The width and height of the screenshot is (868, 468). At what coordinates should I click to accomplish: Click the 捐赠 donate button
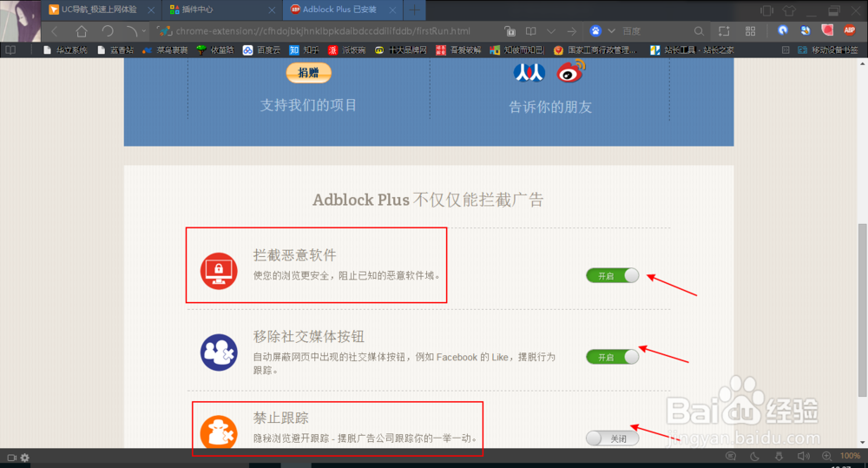(x=308, y=73)
